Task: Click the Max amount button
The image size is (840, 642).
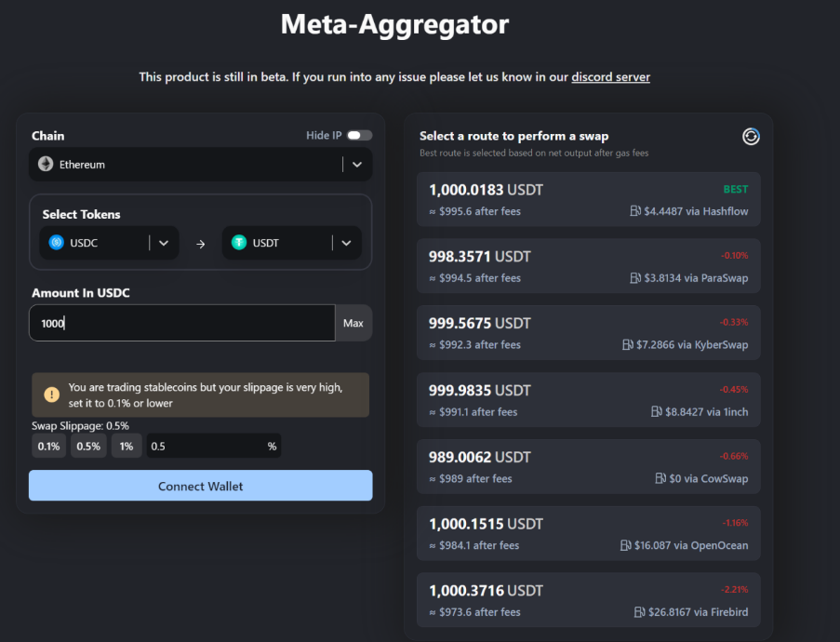Action: tap(353, 323)
